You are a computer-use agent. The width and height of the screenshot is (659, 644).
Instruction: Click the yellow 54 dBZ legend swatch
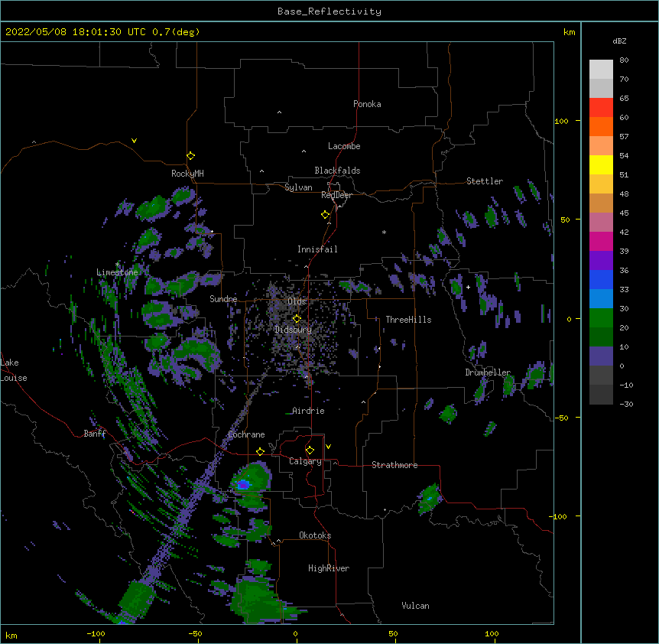(x=601, y=164)
